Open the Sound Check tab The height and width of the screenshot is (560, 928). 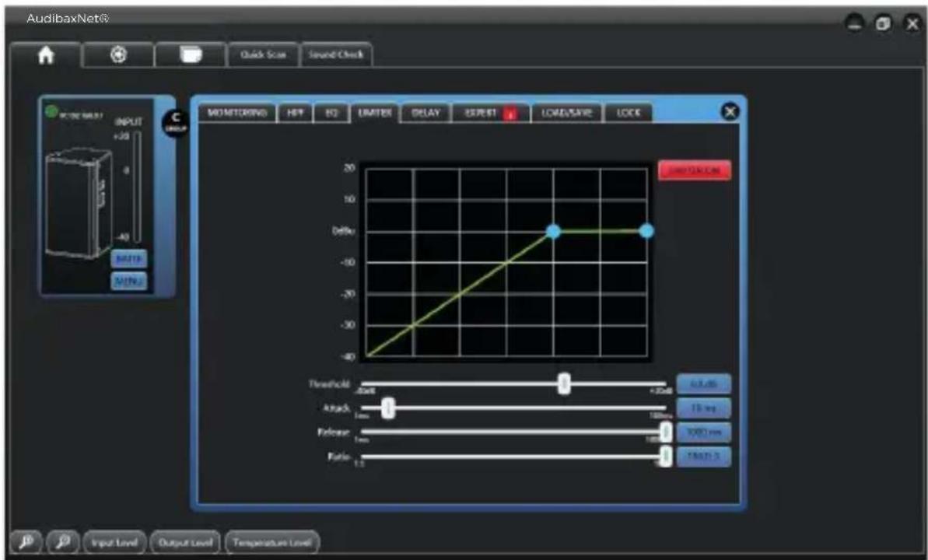click(x=336, y=55)
